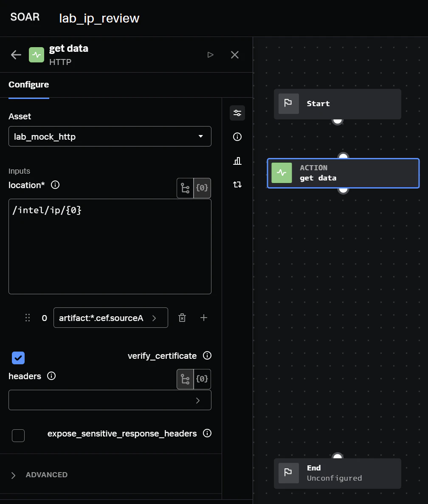Image resolution: width=428 pixels, height=504 pixels.
Task: Show info for headers field
Action: [51, 376]
